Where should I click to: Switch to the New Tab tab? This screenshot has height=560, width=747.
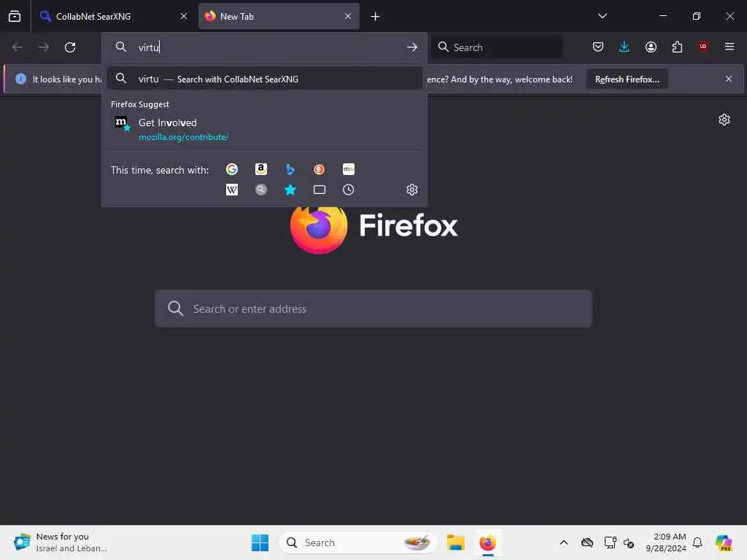point(279,16)
